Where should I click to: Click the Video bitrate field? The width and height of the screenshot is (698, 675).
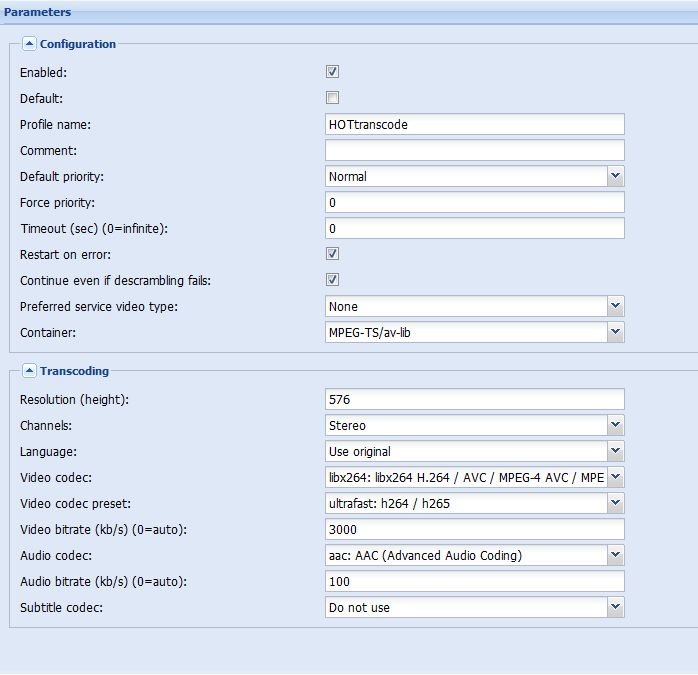[475, 529]
